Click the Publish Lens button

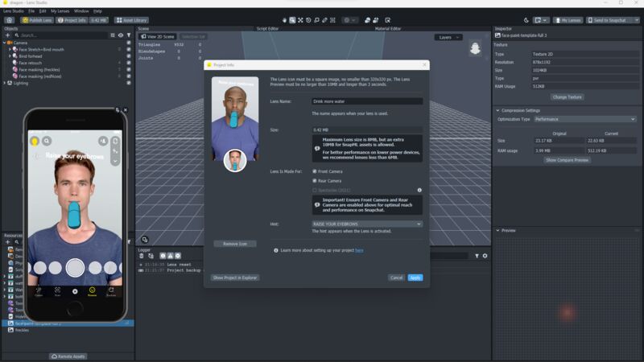[37, 20]
